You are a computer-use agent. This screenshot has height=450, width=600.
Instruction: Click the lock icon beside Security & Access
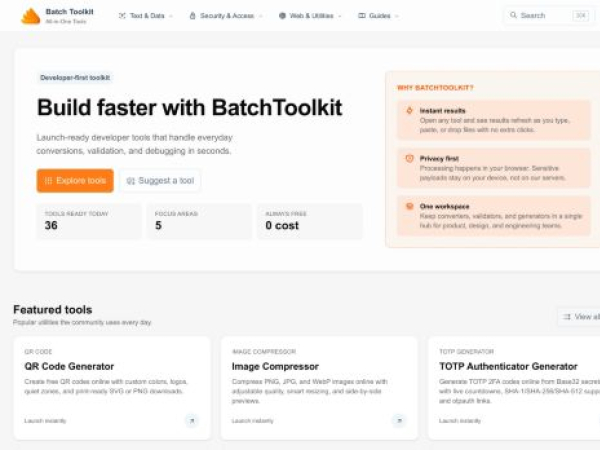[x=192, y=16]
